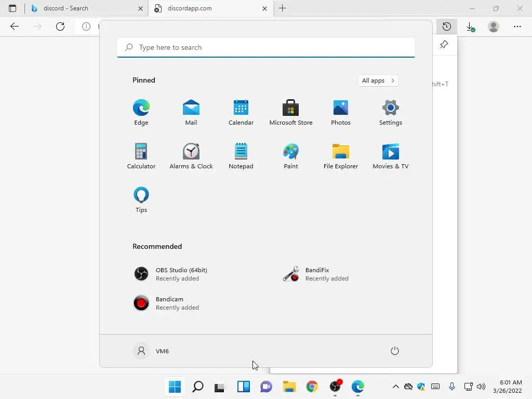Open volume tray icon

point(481,387)
